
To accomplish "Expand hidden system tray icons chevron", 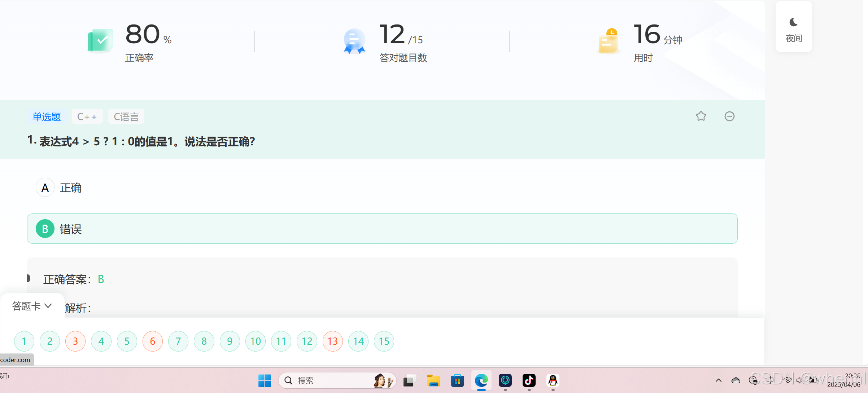I will (718, 380).
